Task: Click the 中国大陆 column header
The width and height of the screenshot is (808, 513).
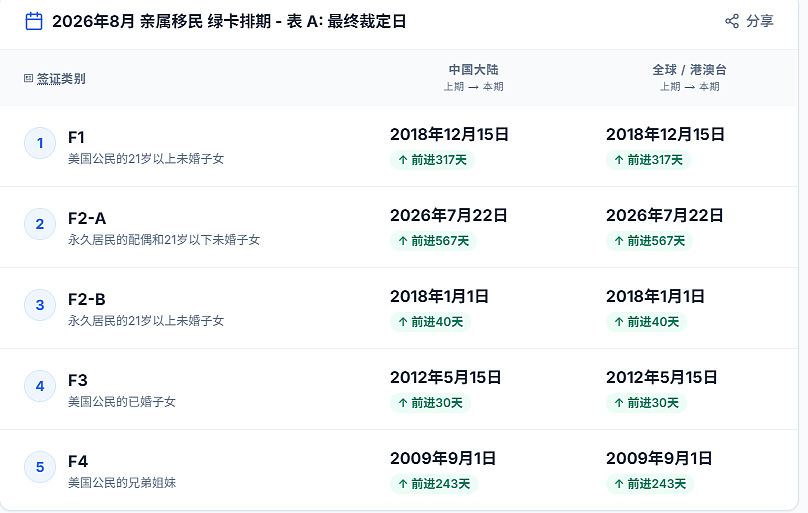Action: pyautogui.click(x=474, y=70)
